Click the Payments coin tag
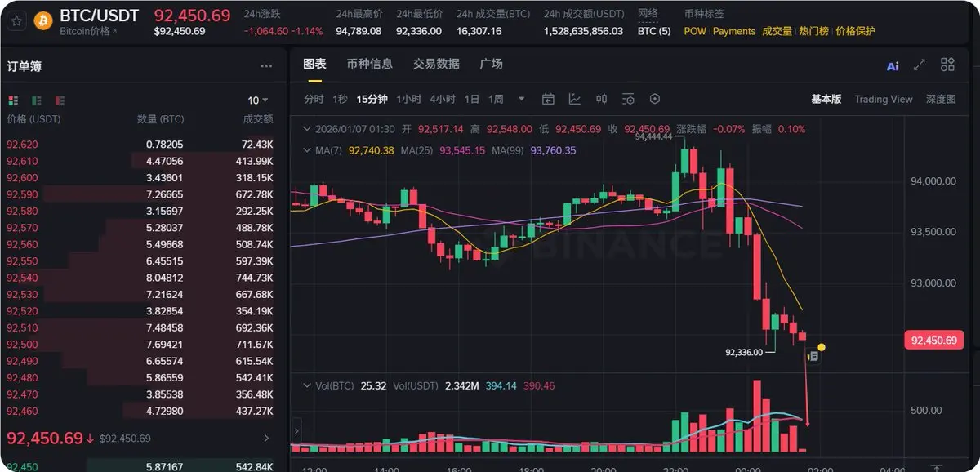The width and height of the screenshot is (980, 472). (734, 31)
